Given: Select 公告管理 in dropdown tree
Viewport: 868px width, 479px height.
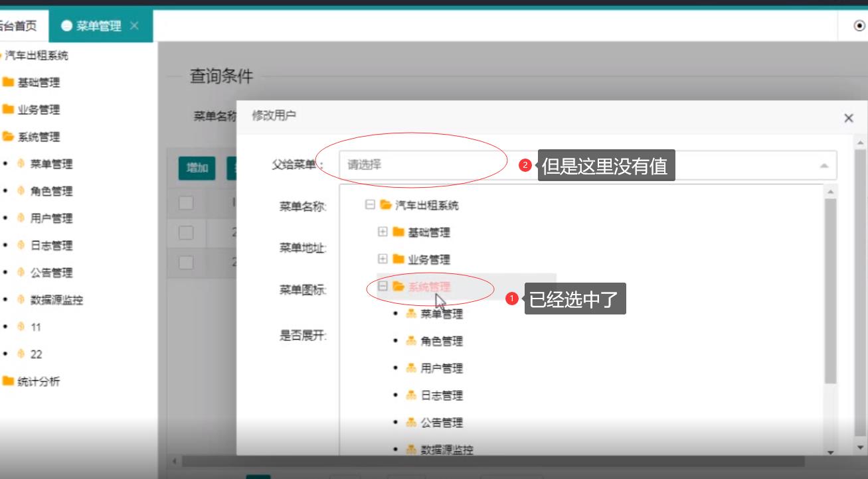Looking at the screenshot, I should (442, 423).
